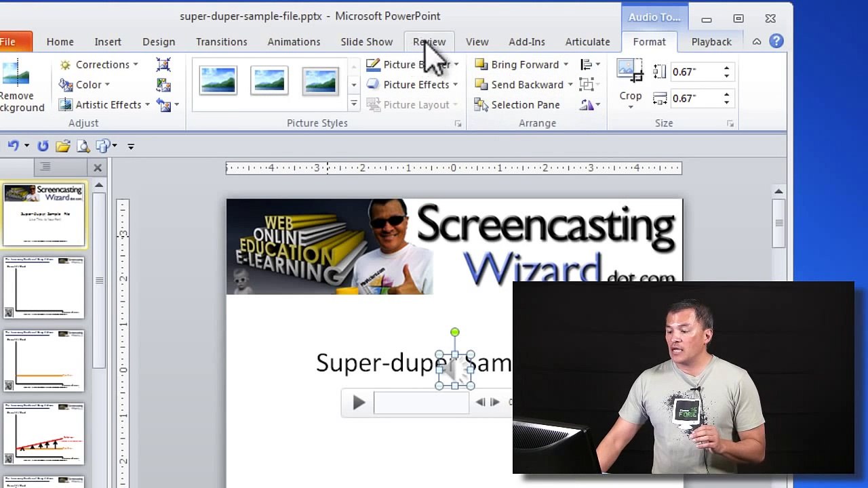Apply the second picture style thumbnail
This screenshot has width=868, height=488.
(269, 81)
